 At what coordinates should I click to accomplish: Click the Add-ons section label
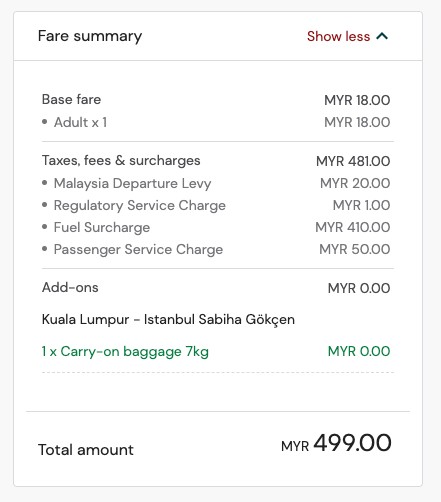pyautogui.click(x=70, y=287)
